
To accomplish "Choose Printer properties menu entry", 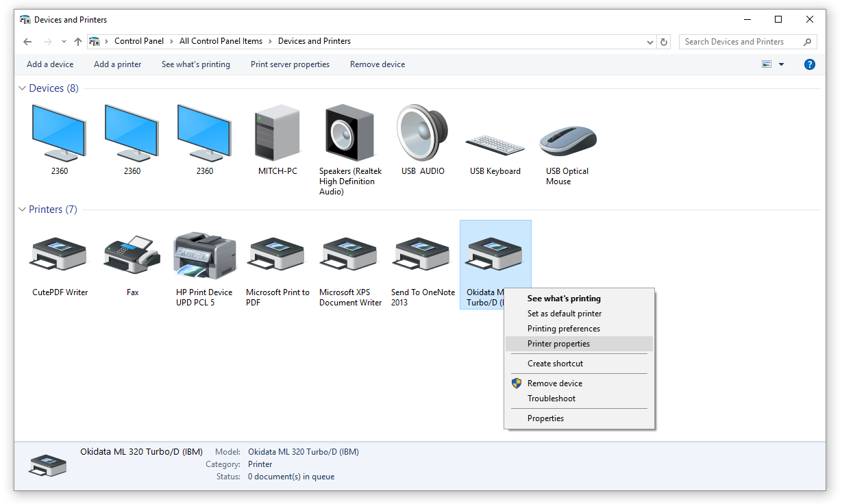I will click(x=579, y=344).
